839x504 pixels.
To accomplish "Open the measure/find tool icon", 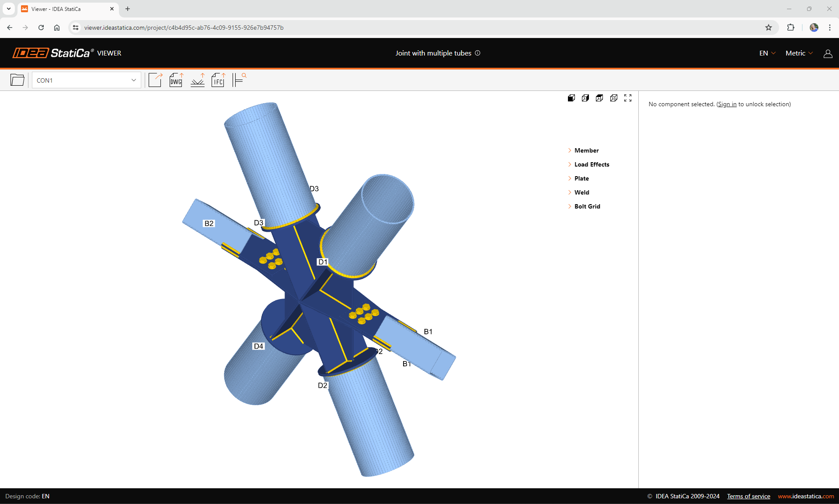I will pos(239,80).
